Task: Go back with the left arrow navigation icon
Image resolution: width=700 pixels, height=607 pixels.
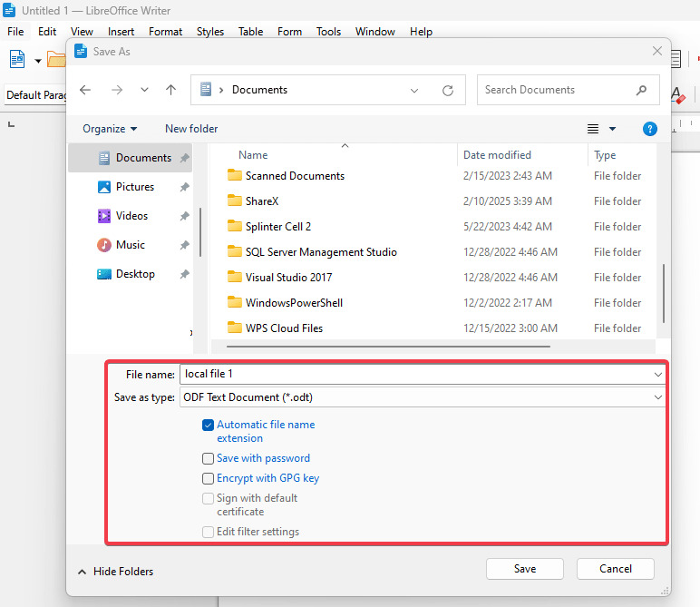Action: [x=85, y=90]
